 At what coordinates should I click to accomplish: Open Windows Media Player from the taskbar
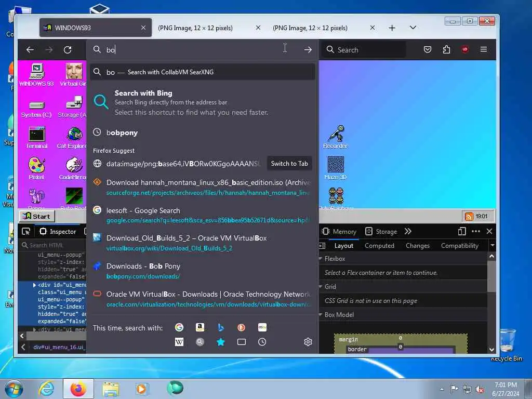(141, 389)
